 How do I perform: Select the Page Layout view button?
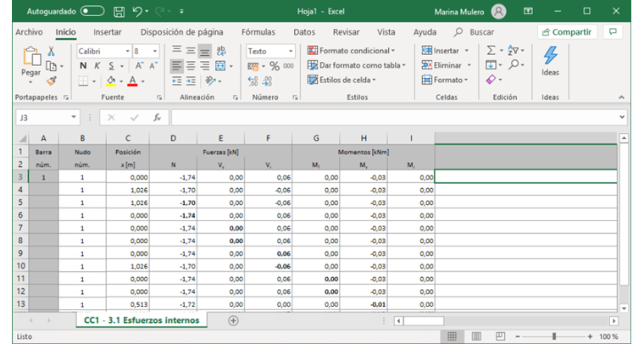(476, 336)
